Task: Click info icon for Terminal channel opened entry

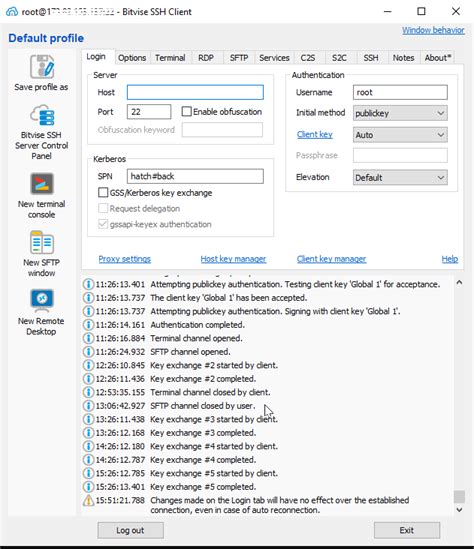Action: tap(88, 338)
